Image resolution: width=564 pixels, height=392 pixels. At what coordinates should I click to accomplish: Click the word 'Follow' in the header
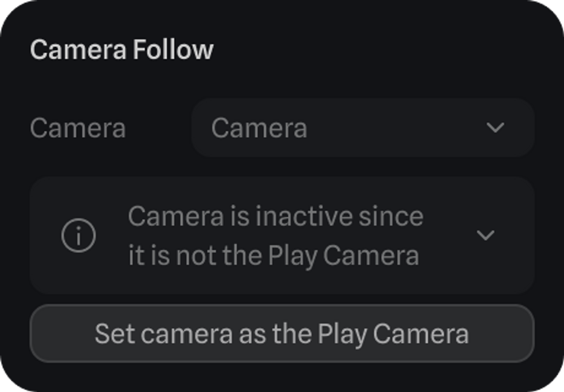point(173,50)
